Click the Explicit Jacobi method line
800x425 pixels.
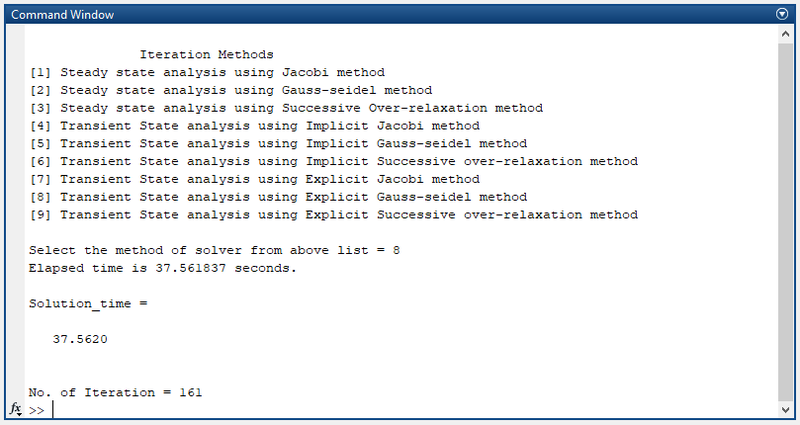pos(255,179)
